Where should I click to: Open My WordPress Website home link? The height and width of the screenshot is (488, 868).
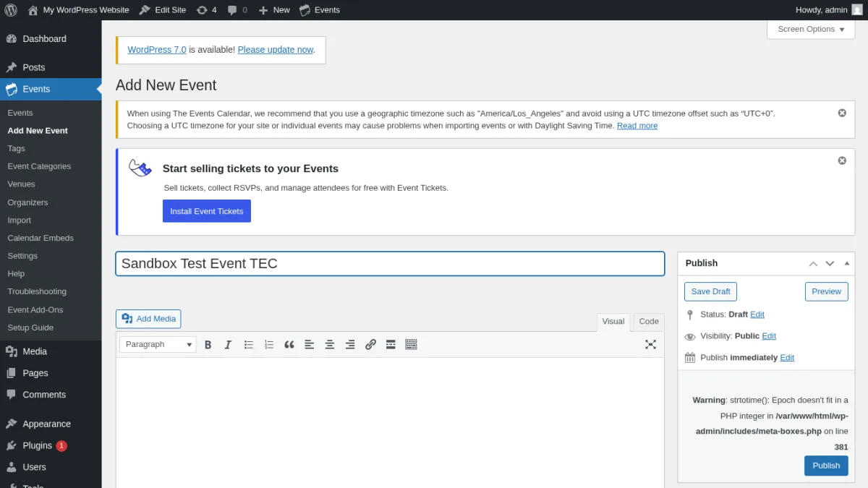click(79, 9)
